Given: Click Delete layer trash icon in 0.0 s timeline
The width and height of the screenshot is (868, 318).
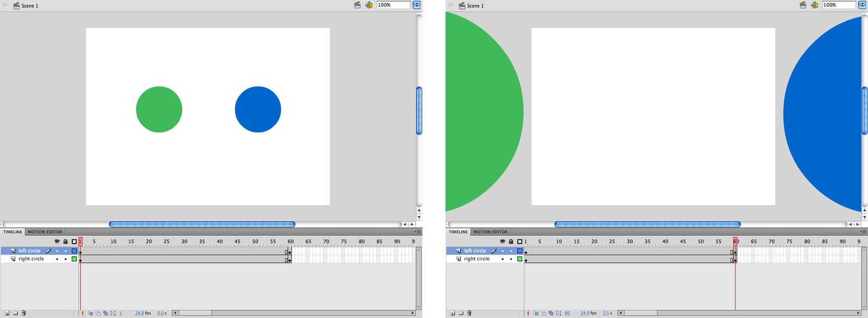Looking at the screenshot, I should click(x=23, y=313).
